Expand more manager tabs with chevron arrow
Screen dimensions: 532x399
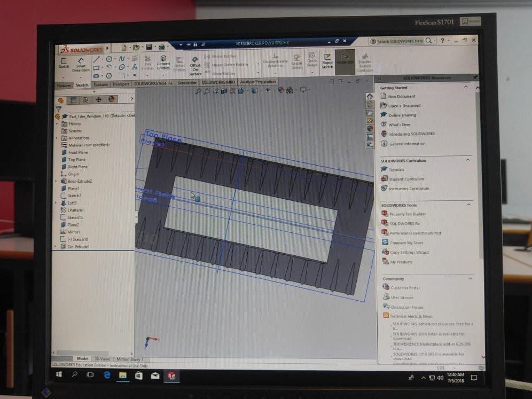pos(132,98)
